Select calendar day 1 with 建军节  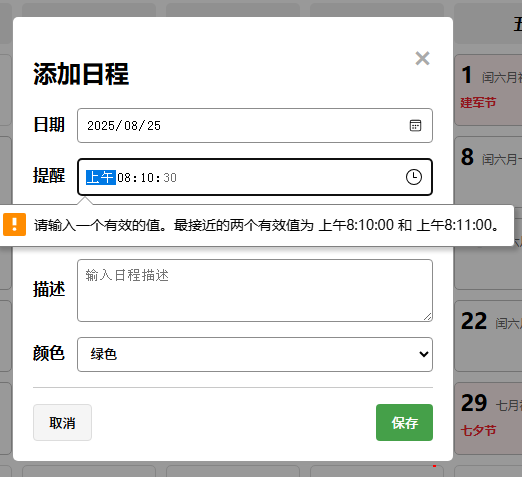(488, 90)
